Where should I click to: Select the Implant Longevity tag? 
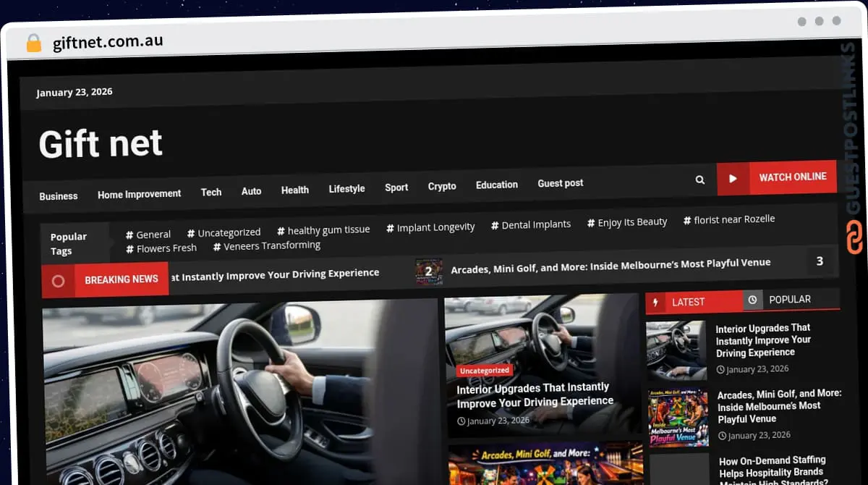(430, 227)
